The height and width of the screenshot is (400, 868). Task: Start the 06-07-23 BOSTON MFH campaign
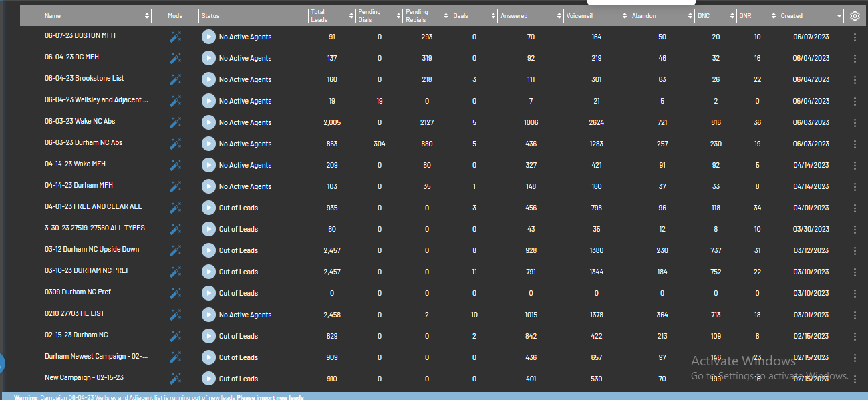click(x=208, y=37)
